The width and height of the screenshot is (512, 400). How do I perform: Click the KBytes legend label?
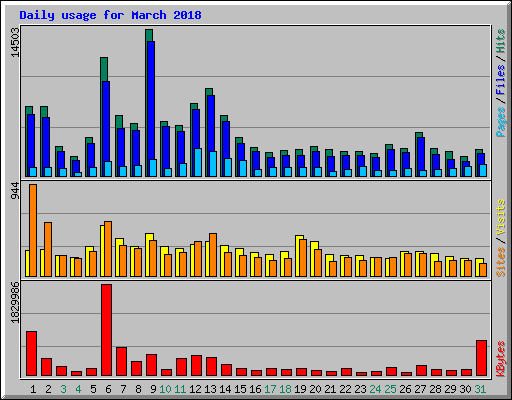[500, 359]
